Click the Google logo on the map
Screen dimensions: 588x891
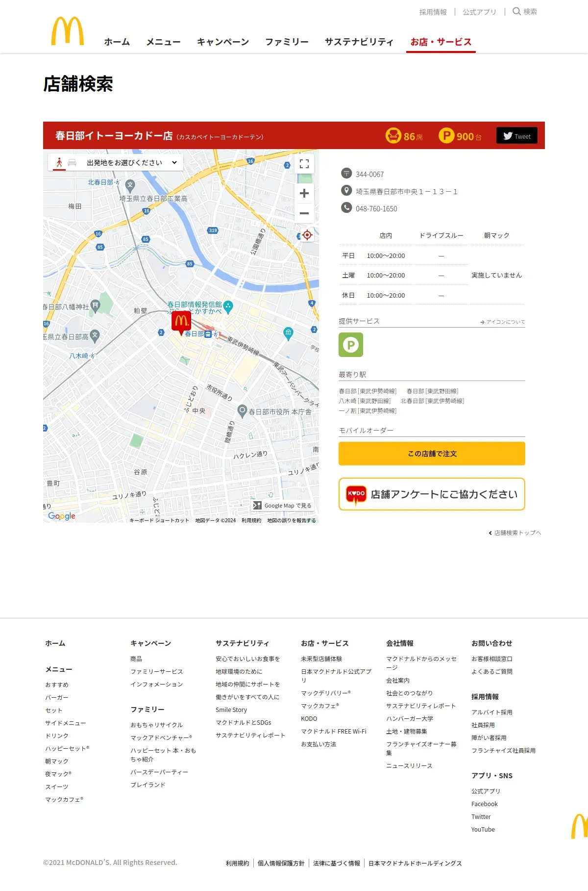click(x=62, y=516)
